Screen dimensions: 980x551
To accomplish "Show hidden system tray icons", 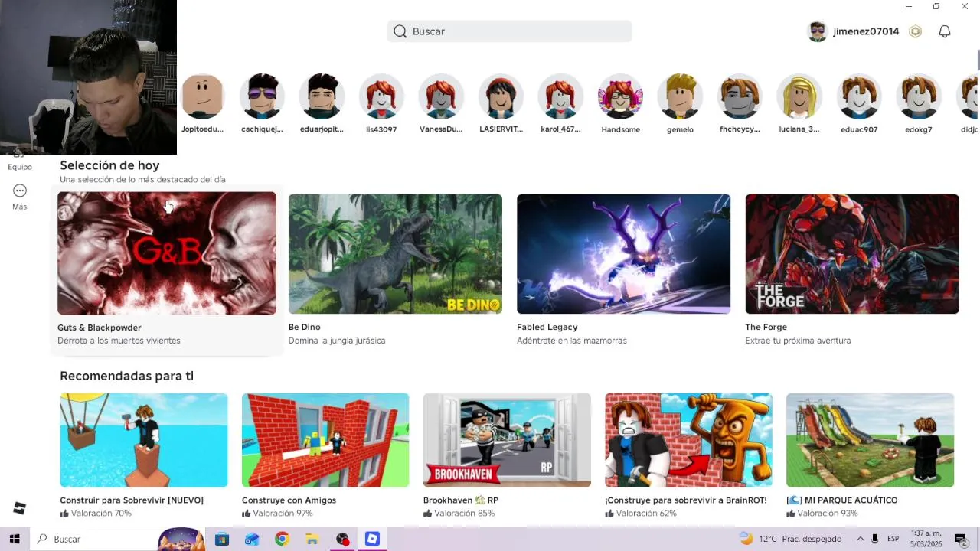I will (861, 539).
